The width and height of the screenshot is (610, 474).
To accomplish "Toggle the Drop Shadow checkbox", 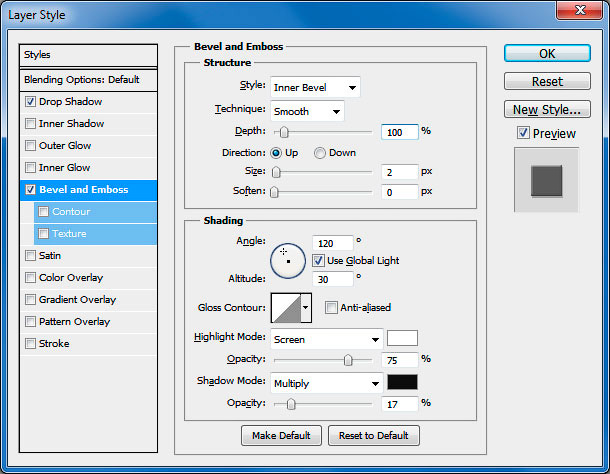I will pos(30,102).
